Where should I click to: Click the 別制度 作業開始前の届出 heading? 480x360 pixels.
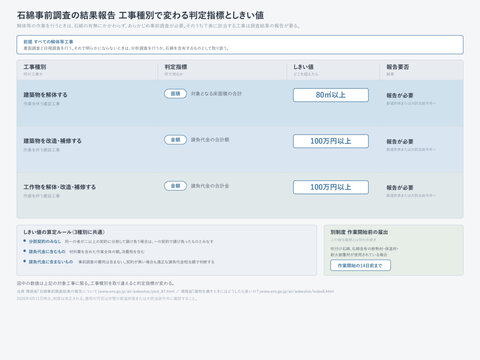359,232
